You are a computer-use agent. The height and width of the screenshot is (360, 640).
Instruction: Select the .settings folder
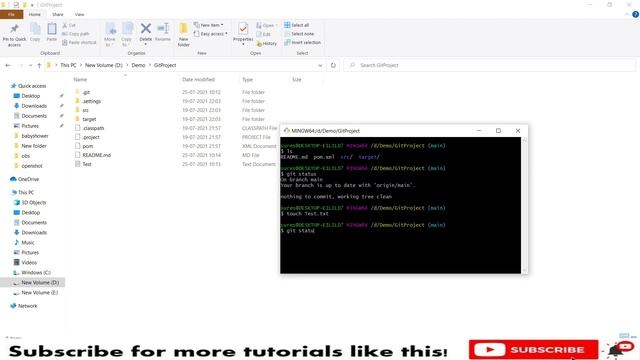[91, 101]
